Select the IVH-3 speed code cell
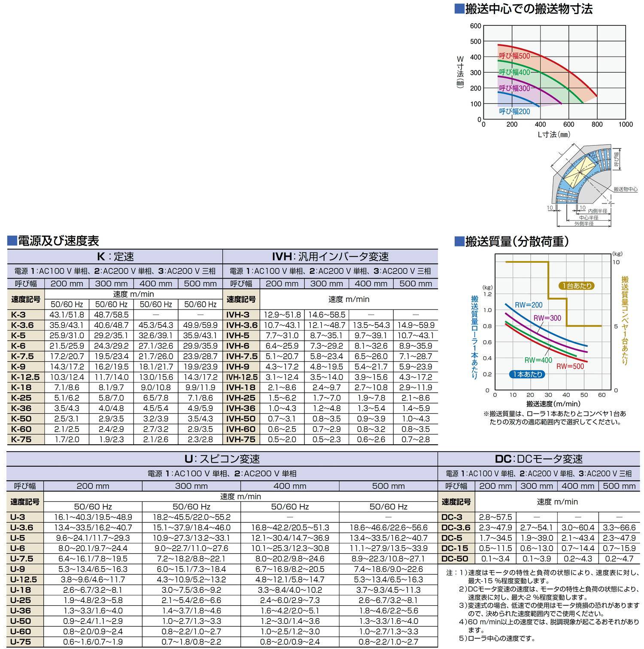Viewport: 644px width, 649px height. [241, 315]
